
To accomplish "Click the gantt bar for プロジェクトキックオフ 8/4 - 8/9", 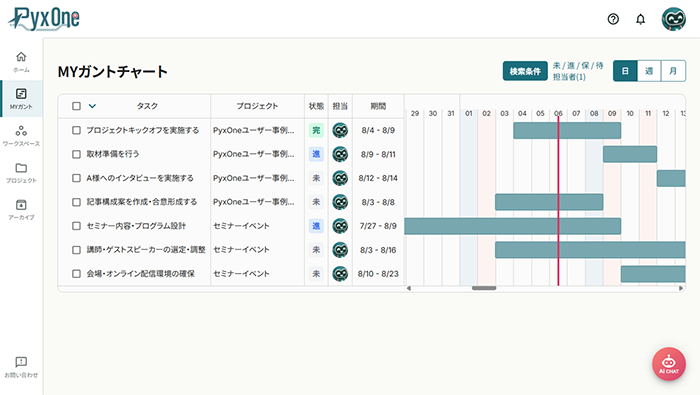I will (567, 130).
